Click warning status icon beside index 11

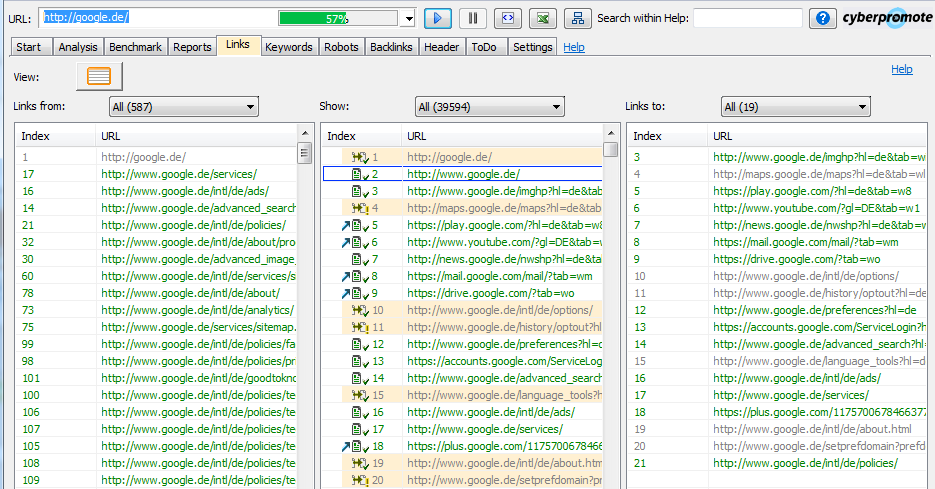pyautogui.click(x=360, y=327)
